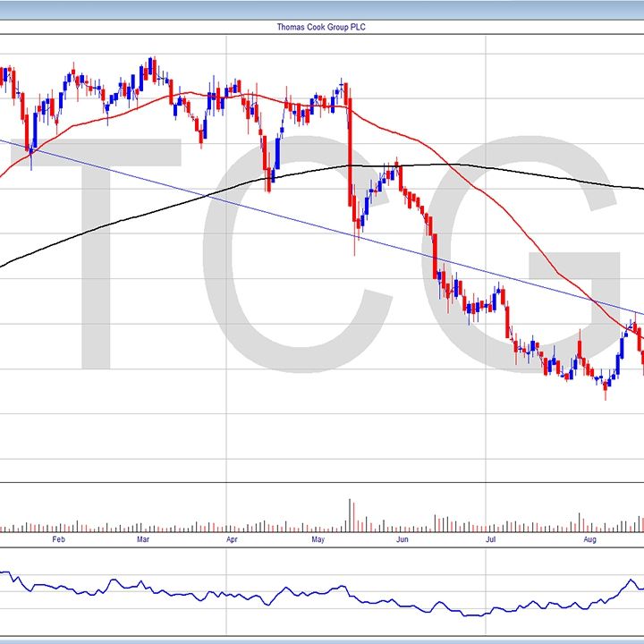Viewport: 644px width, 644px height.
Task: Select the Jun label on time axis
Action: pyautogui.click(x=402, y=540)
